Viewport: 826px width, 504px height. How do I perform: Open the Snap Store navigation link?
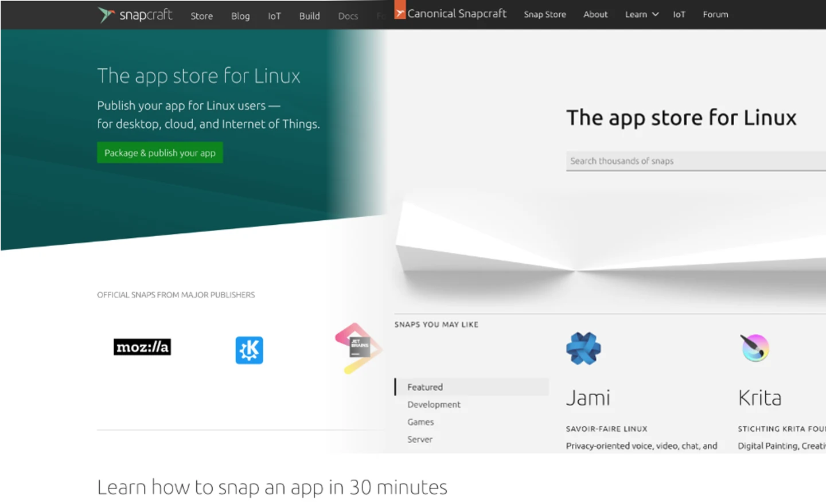[544, 14]
